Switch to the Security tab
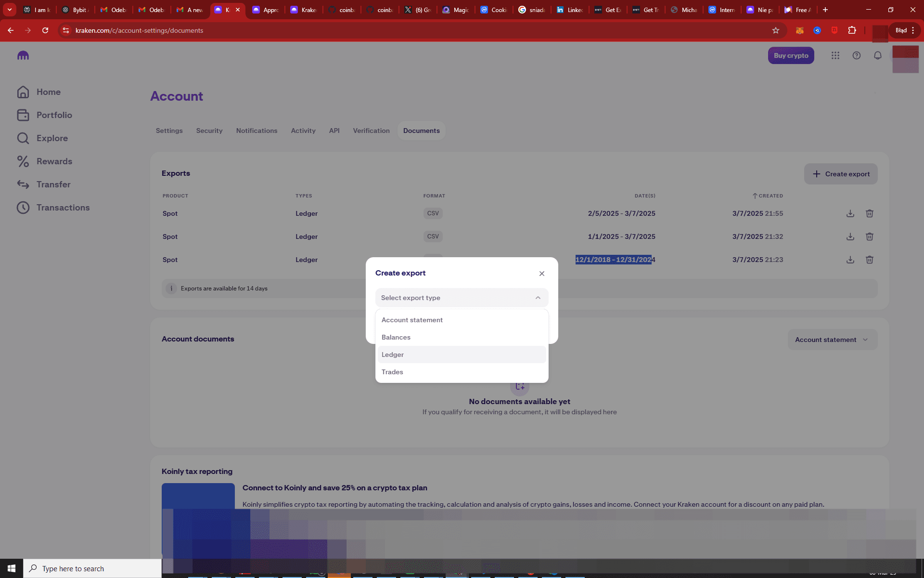The width and height of the screenshot is (924, 578). [209, 131]
